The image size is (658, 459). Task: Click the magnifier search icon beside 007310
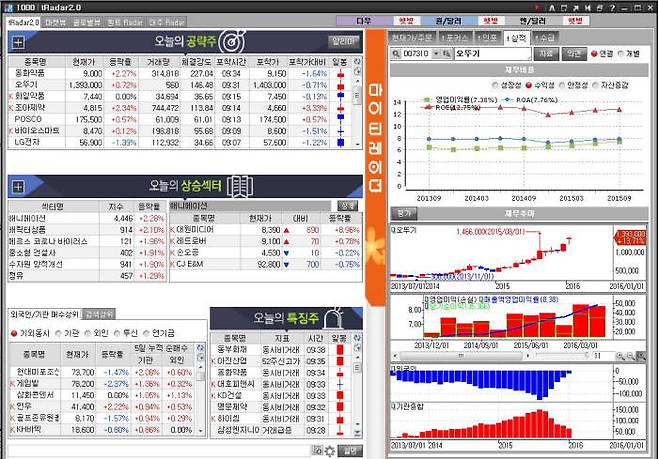click(396, 54)
